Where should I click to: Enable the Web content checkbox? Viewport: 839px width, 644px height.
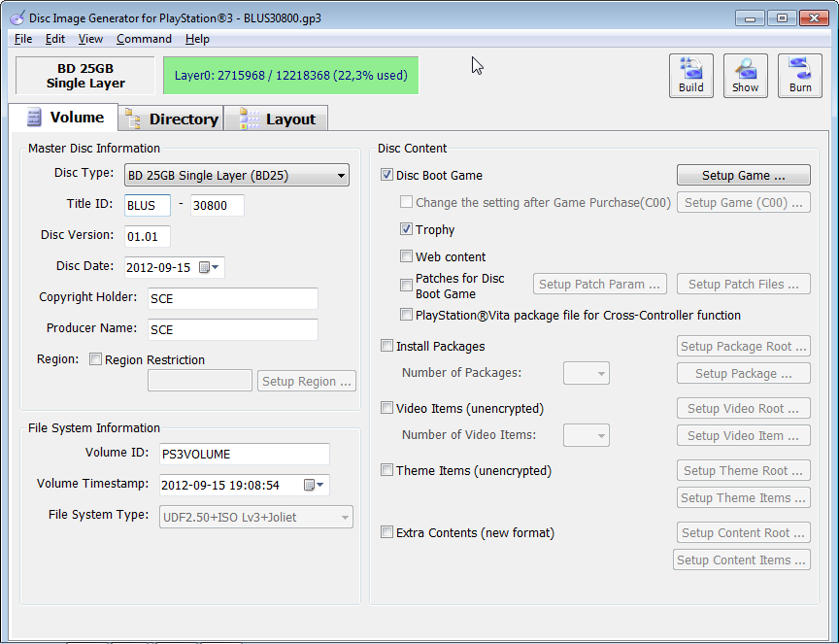click(406, 255)
